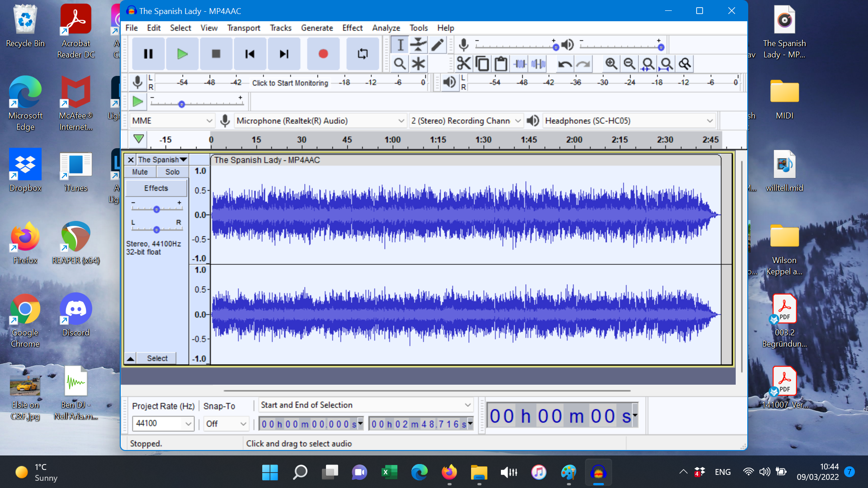
Task: Solo The Spanish Lady track
Action: 172,172
